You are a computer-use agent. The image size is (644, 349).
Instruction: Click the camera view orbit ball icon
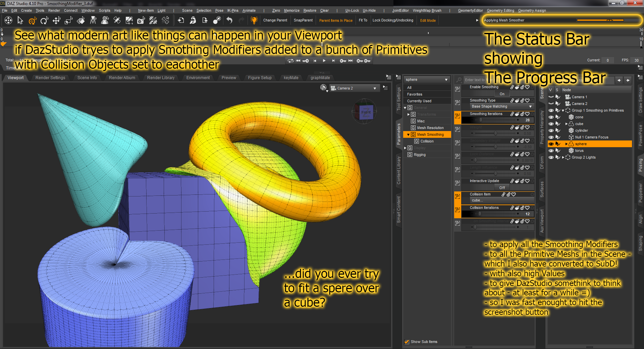323,88
